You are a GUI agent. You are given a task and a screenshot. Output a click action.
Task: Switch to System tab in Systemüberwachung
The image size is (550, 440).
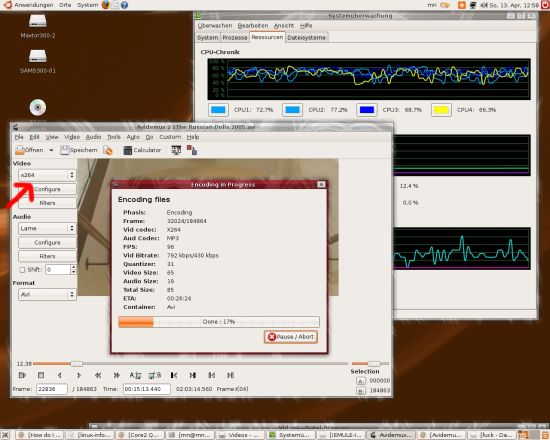tap(207, 38)
